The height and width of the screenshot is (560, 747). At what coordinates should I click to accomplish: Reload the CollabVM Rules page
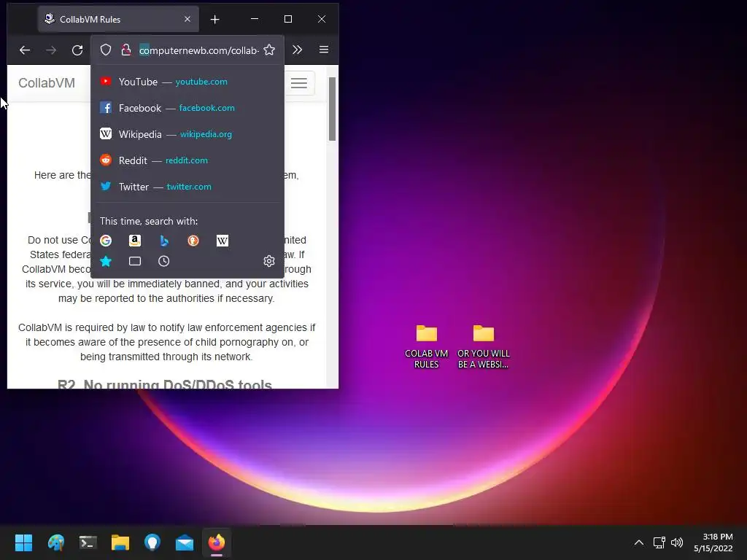point(77,50)
